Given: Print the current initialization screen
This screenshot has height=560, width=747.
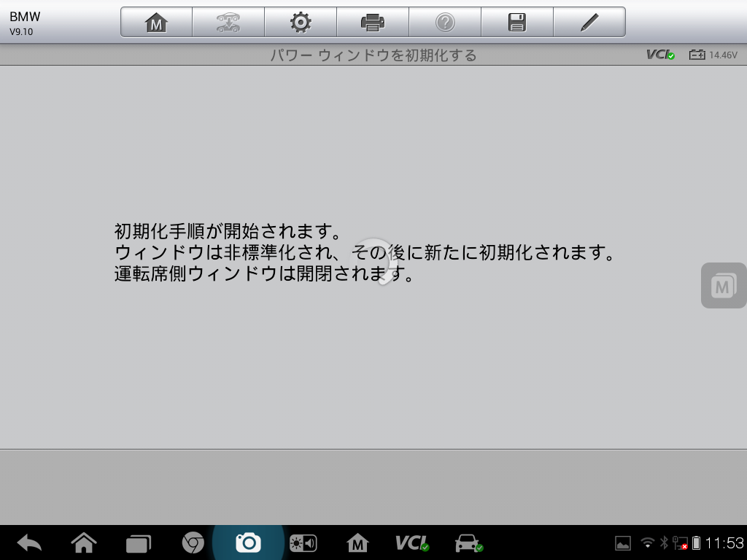Looking at the screenshot, I should coord(373,22).
